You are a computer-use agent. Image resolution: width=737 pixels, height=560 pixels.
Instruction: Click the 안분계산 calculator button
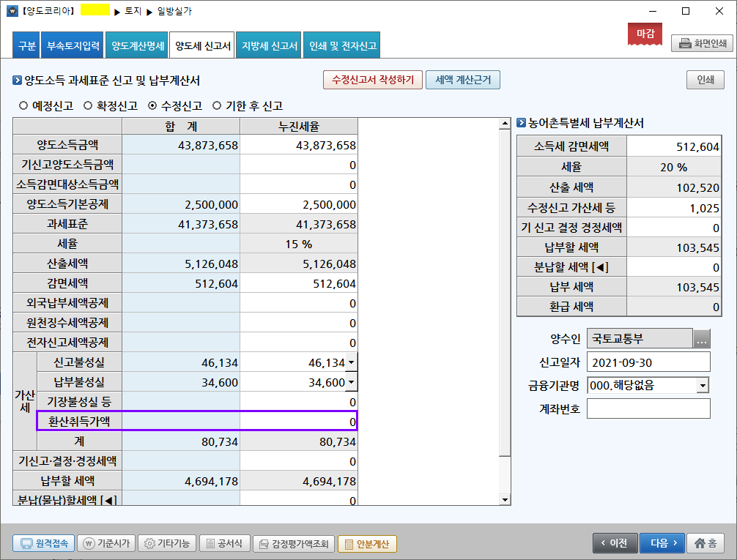367,543
